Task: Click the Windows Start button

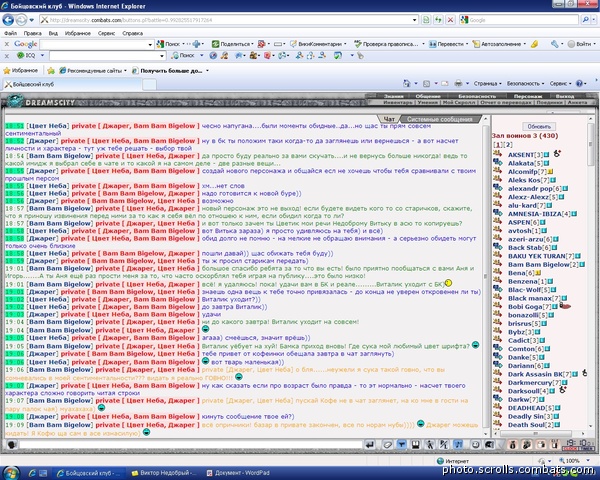Action: (x=10, y=473)
